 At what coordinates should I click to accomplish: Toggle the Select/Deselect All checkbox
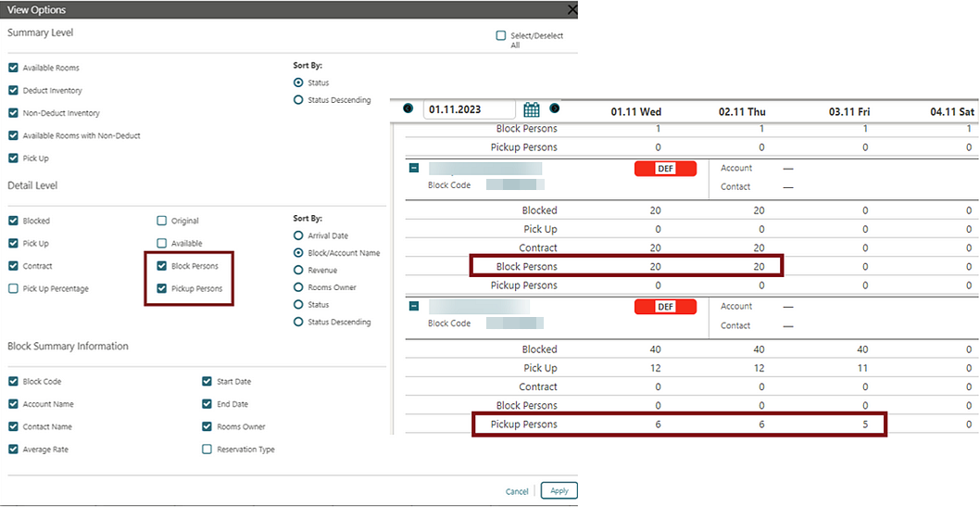[500, 35]
